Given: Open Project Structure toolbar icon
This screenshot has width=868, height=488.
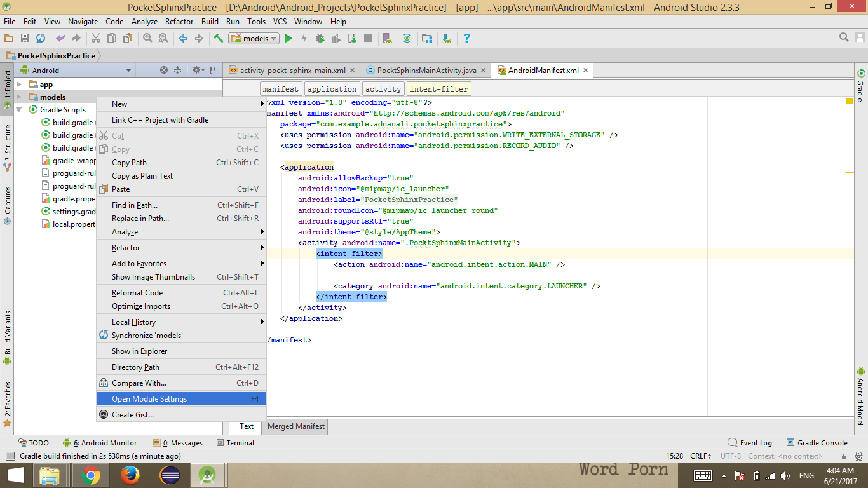Looking at the screenshot, I should [x=427, y=39].
